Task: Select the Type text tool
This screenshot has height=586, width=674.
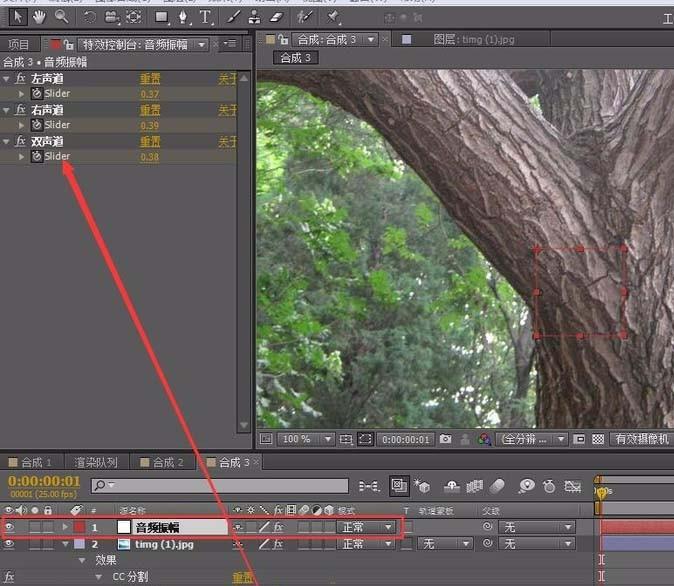Action: pyautogui.click(x=206, y=17)
